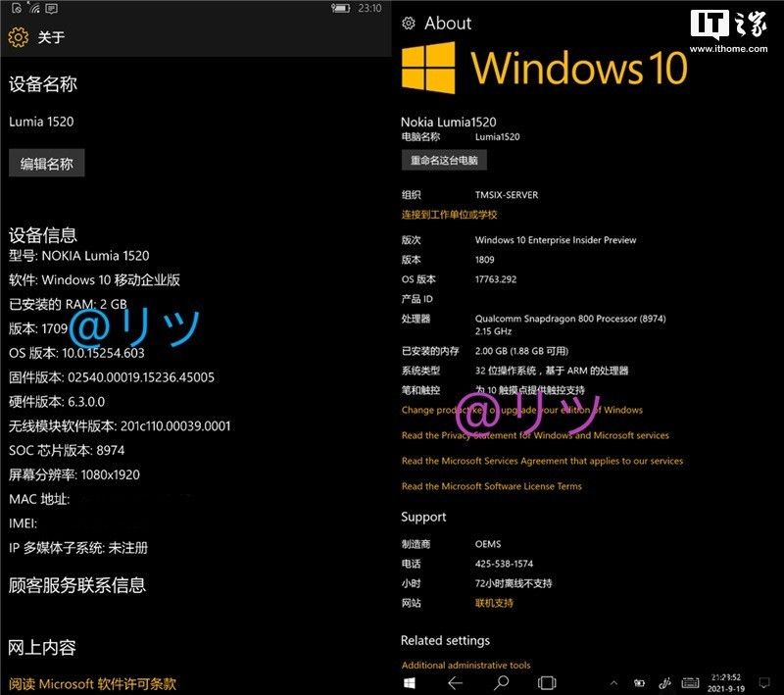Screen dimensions: 784x695
Task: Open Additional administrative tools link
Action: point(466,666)
